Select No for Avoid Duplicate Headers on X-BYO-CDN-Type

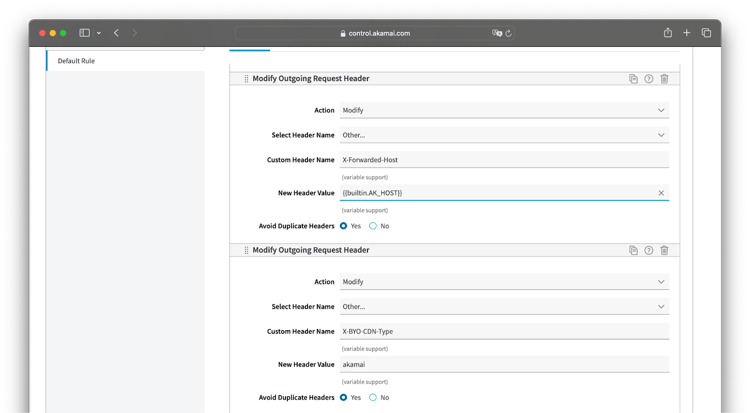(373, 398)
